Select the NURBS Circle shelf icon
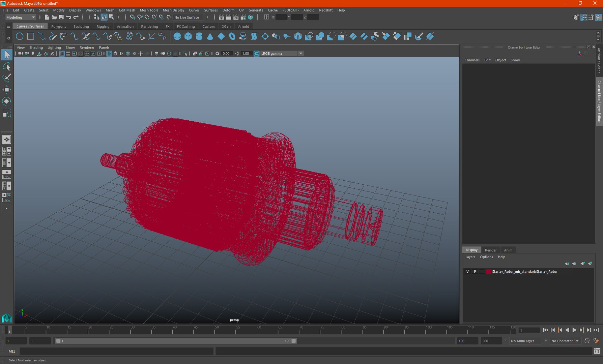The image size is (603, 364). tap(20, 36)
